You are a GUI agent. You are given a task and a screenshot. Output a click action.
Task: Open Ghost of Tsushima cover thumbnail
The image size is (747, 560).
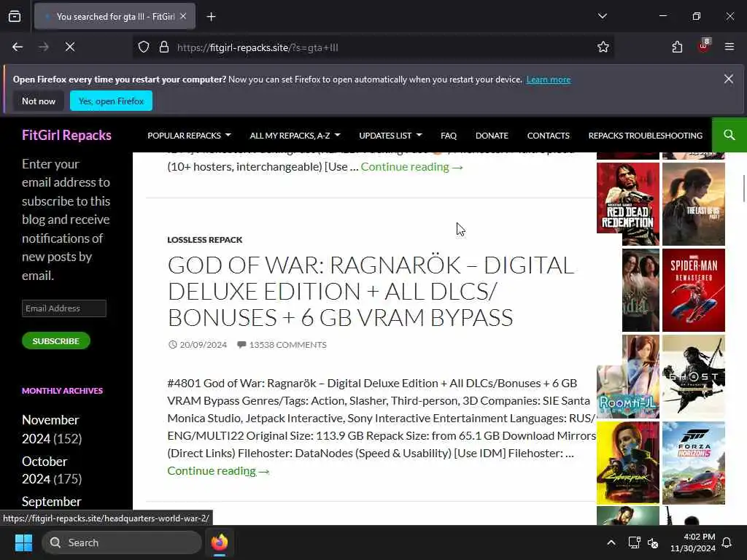(x=694, y=376)
